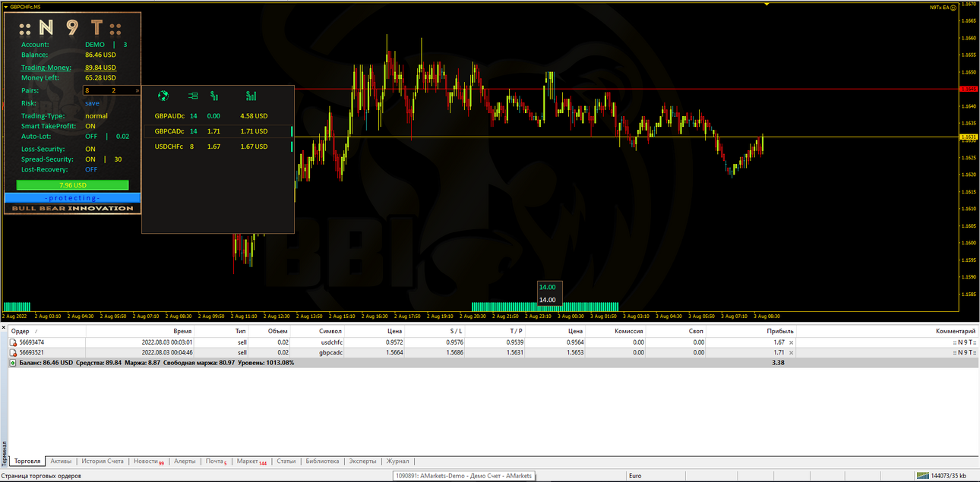Open the Торговля tab
The image size is (980, 482).
tap(27, 461)
